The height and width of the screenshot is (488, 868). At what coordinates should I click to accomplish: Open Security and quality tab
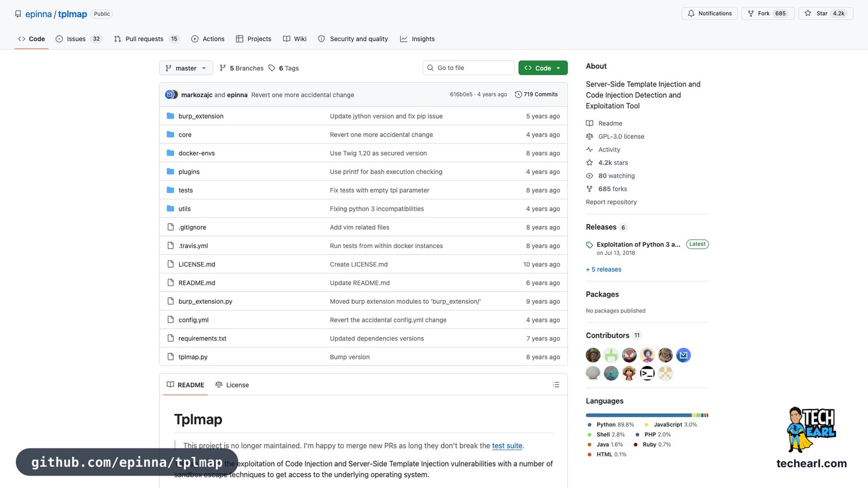pos(353,39)
